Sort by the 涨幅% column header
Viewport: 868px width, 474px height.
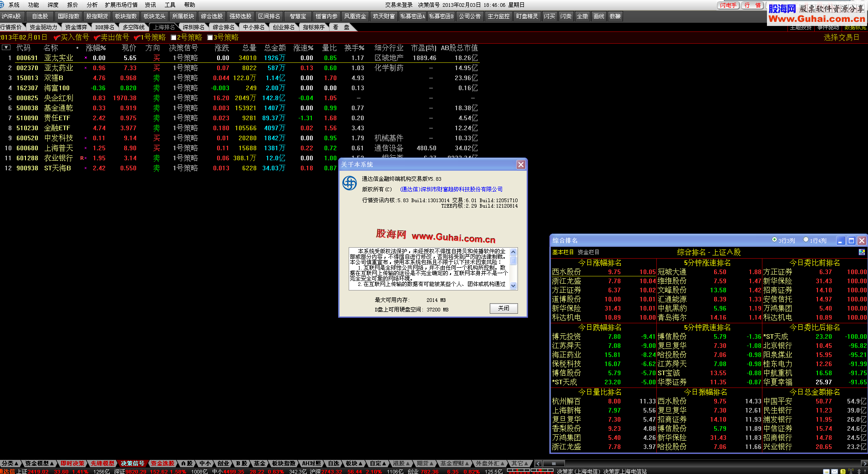coord(96,48)
